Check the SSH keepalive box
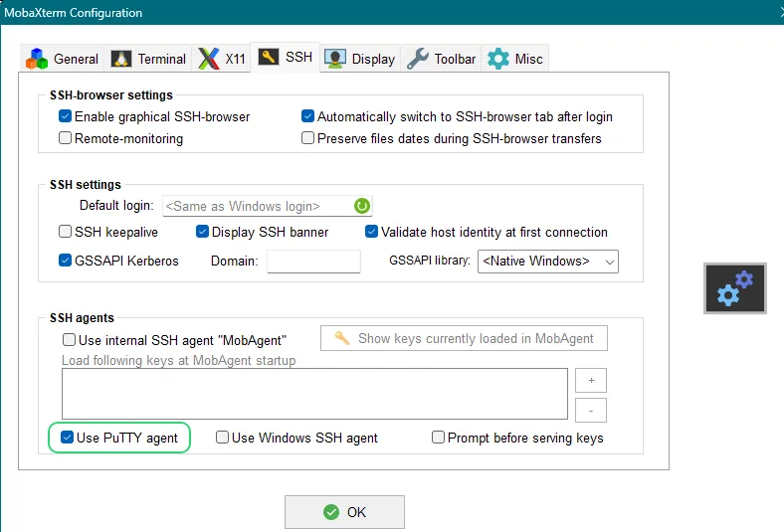Screen dimensions: 784x532 (x=66, y=232)
